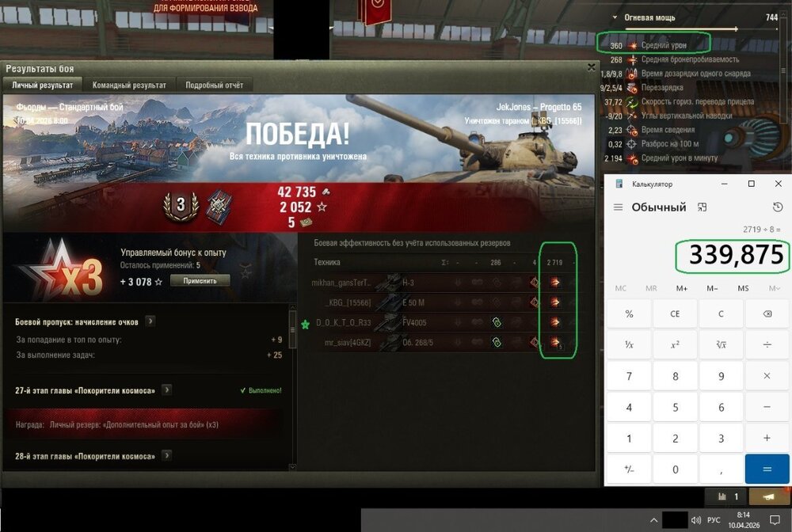
Task: Click the damage icon in Об. 268/5 row
Action: click(554, 342)
